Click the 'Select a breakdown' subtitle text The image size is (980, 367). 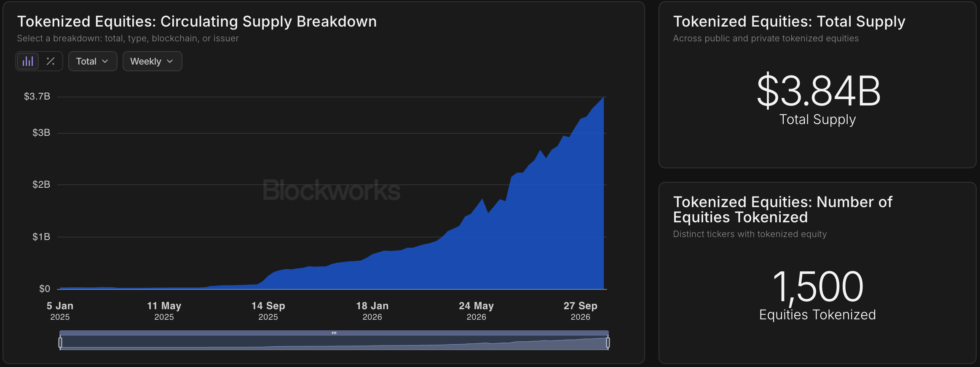pos(128,38)
